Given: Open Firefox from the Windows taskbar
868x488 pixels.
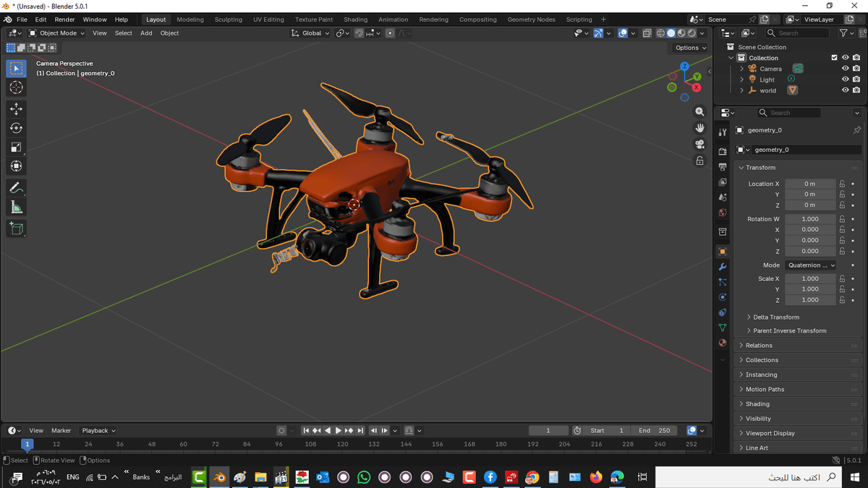Looking at the screenshot, I should click(596, 477).
